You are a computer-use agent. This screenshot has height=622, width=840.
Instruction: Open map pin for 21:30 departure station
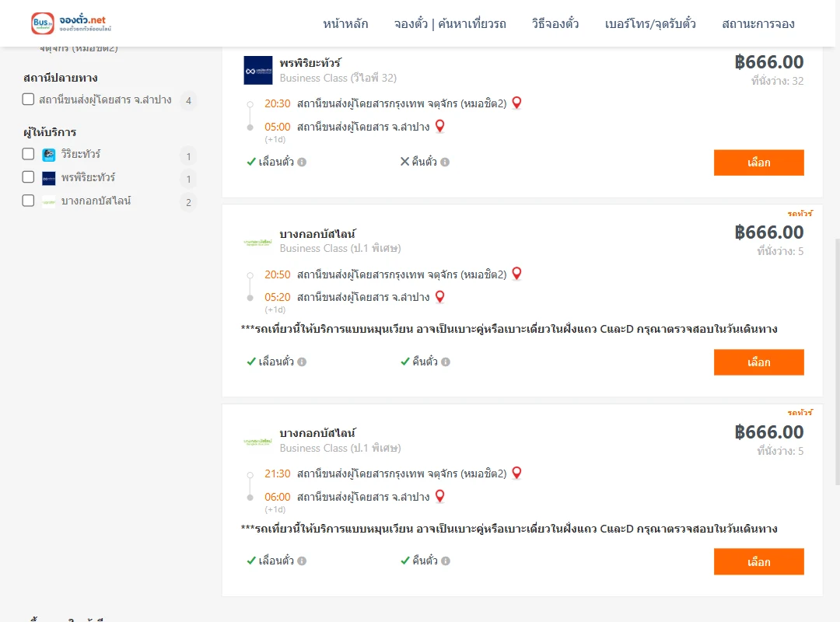click(x=516, y=473)
